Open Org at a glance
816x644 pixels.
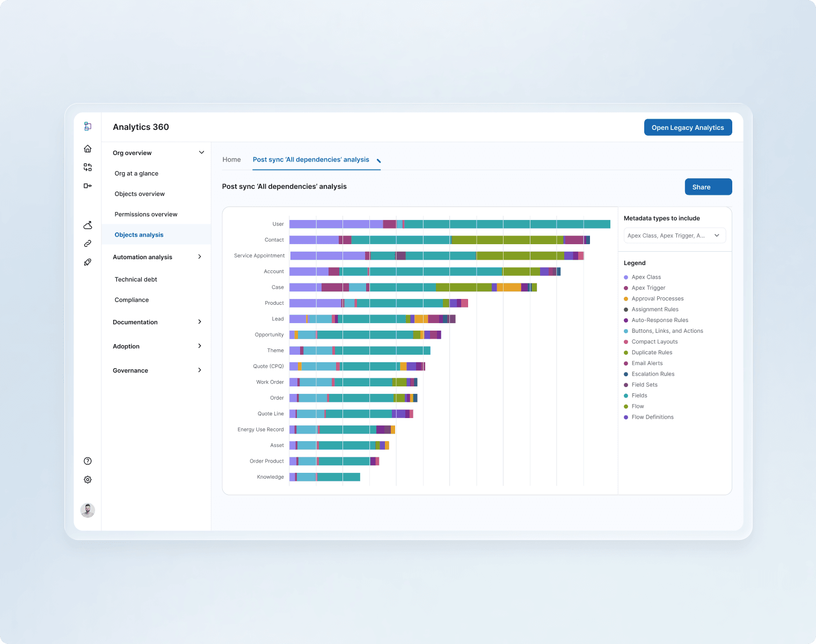pyautogui.click(x=136, y=173)
